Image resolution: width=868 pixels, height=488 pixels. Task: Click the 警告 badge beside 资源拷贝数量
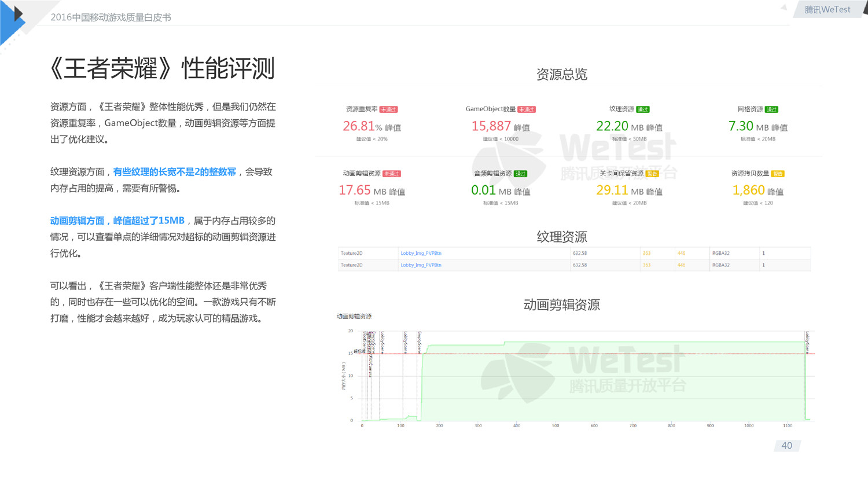[x=778, y=174]
